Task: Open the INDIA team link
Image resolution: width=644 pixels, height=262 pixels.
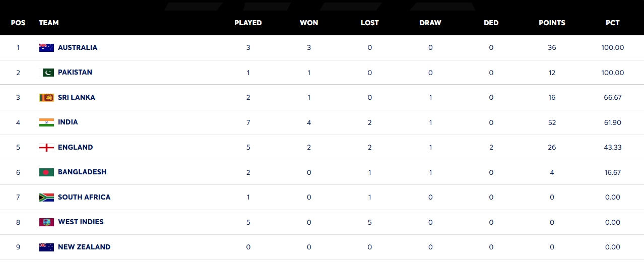Action: pyautogui.click(x=68, y=122)
